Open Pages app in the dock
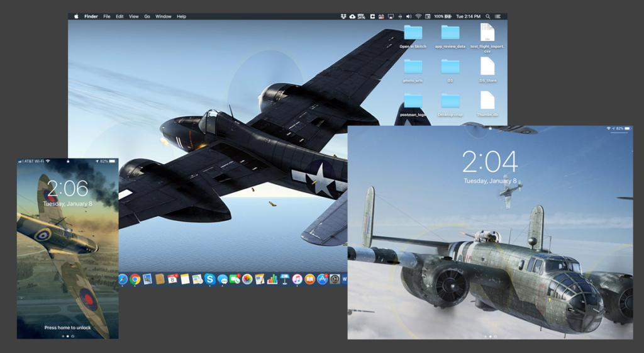This screenshot has height=353, width=644. [x=260, y=279]
